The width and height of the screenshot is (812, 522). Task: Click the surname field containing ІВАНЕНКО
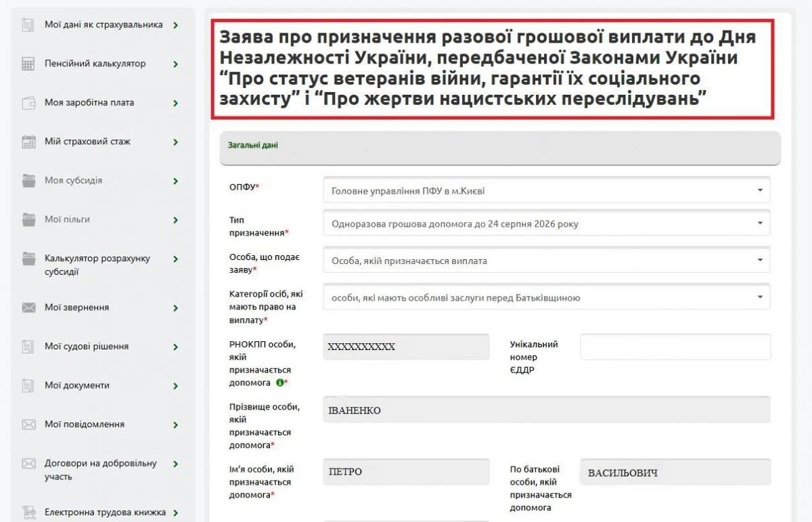point(546,410)
